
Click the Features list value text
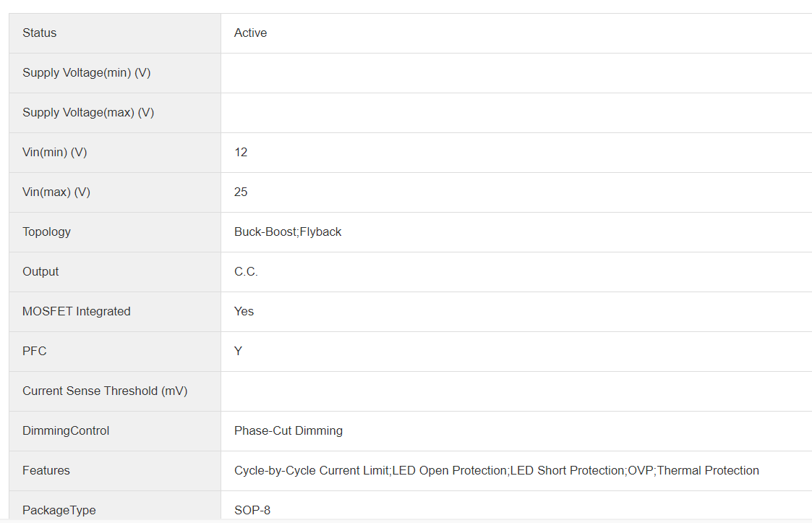click(496, 471)
